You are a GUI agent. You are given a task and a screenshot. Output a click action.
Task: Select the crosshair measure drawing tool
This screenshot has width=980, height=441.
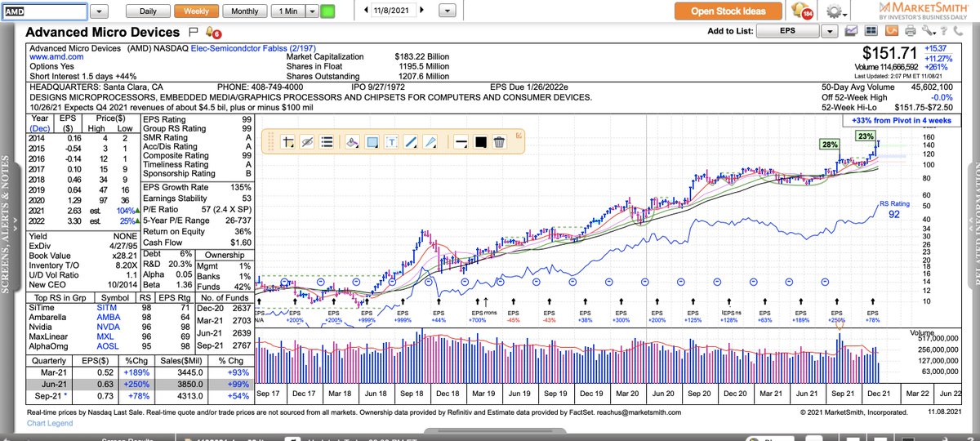pyautogui.click(x=288, y=141)
